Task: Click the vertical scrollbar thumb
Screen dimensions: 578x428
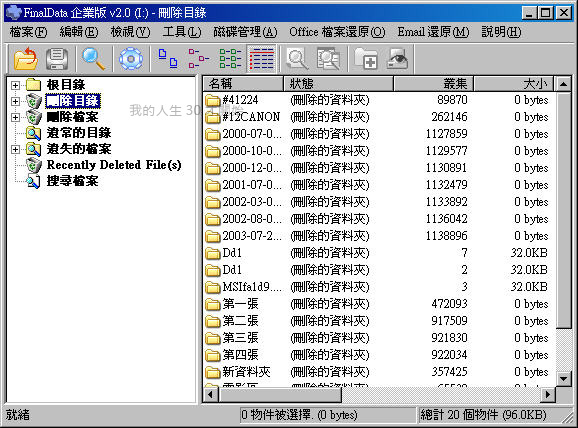Action: click(x=563, y=210)
